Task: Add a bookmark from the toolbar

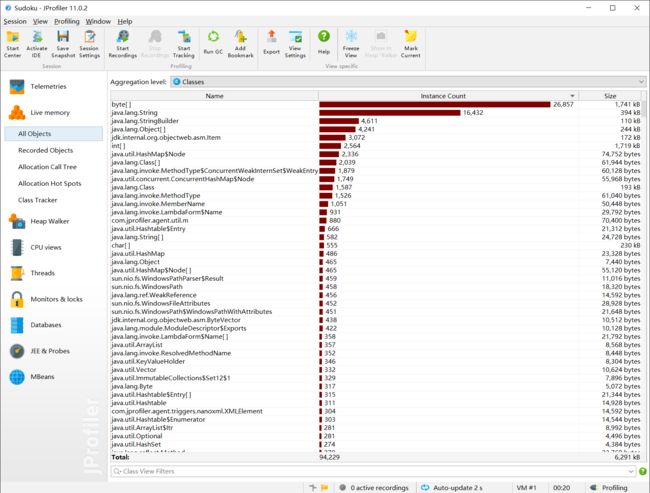Action: 240,44
